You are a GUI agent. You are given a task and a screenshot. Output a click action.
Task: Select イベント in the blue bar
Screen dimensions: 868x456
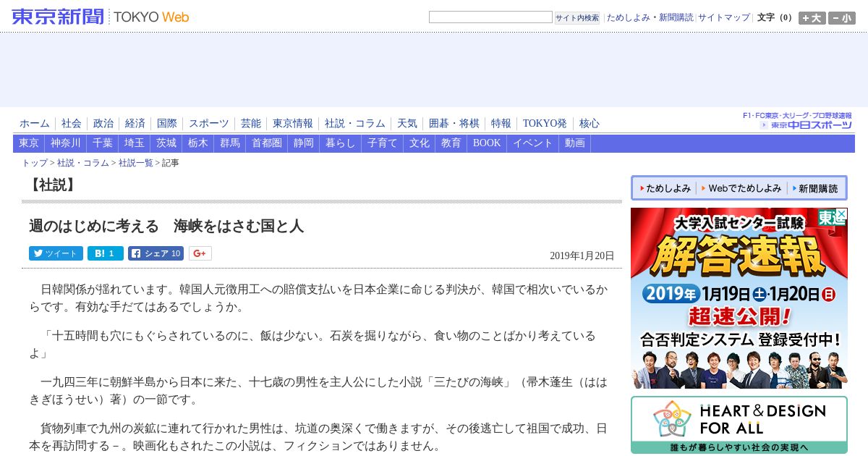point(533,143)
